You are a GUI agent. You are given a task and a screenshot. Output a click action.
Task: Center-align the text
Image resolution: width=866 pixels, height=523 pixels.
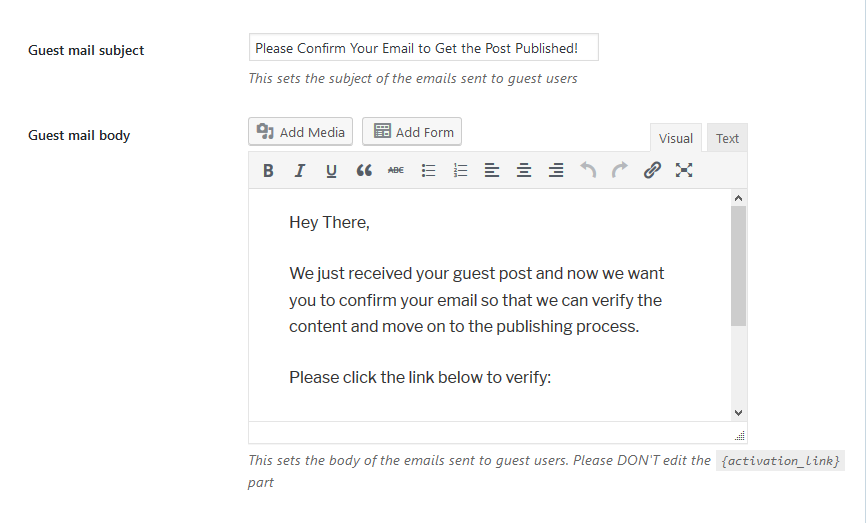coord(524,171)
